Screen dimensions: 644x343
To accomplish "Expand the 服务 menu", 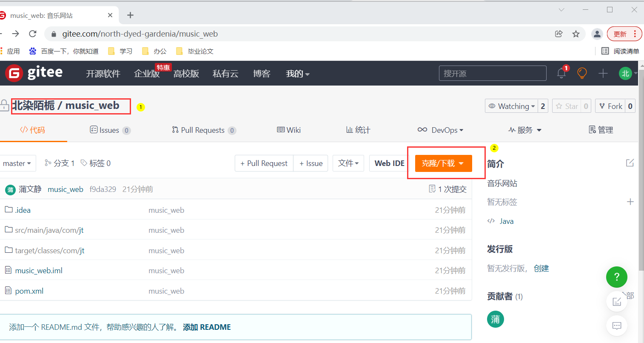I will pos(525,130).
